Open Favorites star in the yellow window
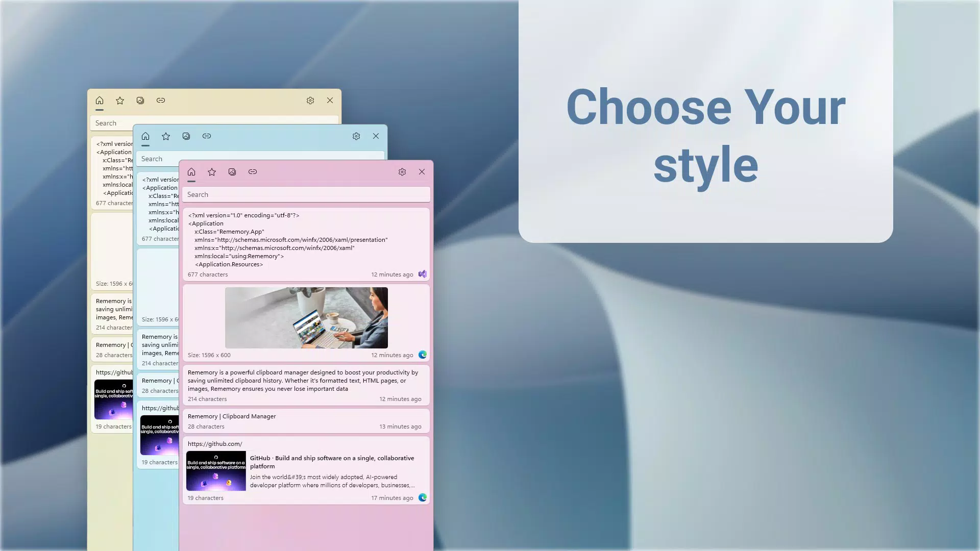Screen dimensions: 980x551 [120, 101]
